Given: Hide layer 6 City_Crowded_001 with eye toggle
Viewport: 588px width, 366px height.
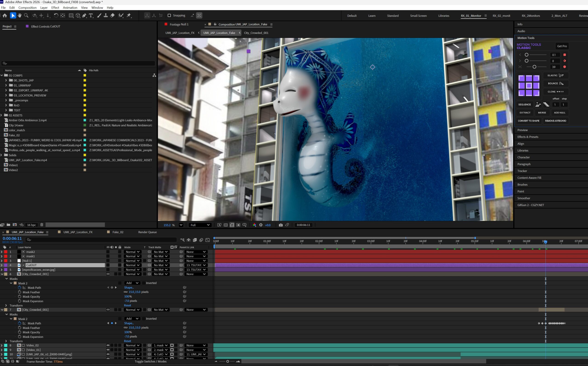Looking at the screenshot, I should (x=108, y=274).
